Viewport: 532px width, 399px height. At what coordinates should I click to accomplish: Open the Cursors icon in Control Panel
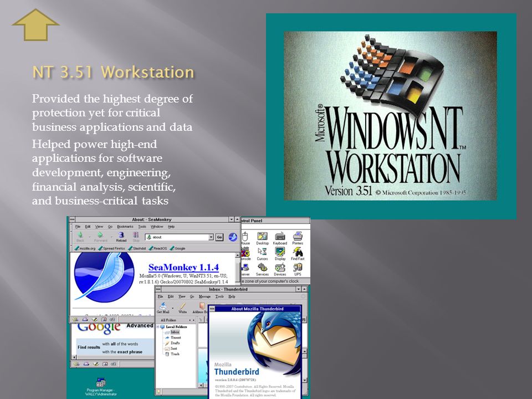point(262,254)
